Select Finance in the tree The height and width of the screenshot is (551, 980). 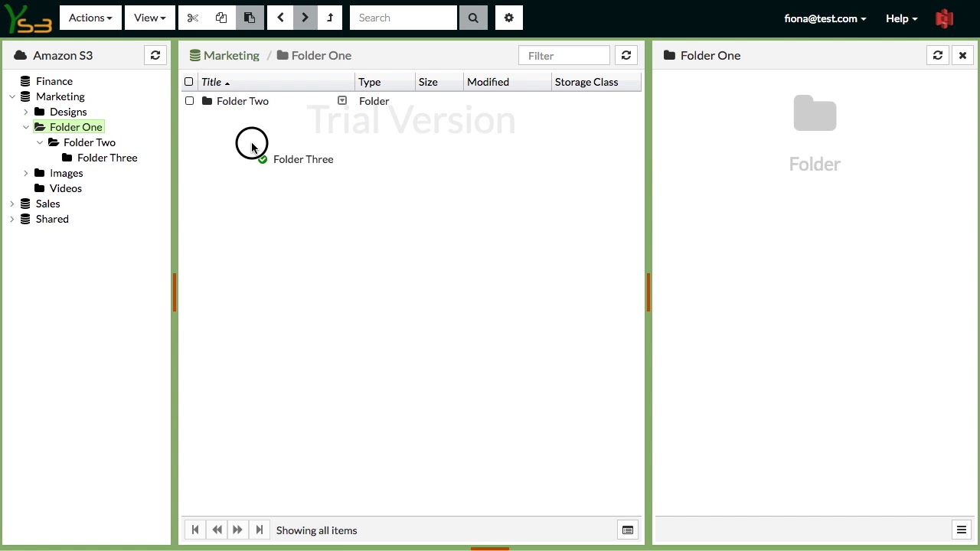[x=54, y=81]
